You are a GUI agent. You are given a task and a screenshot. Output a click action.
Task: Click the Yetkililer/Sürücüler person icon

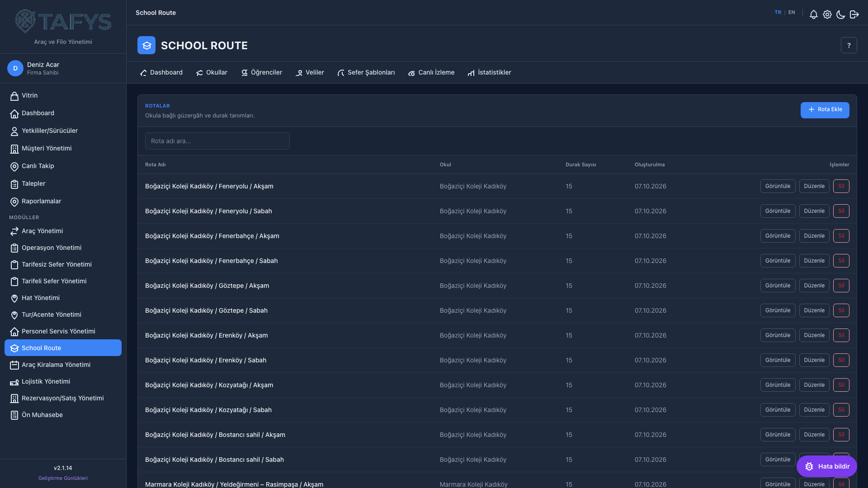14,131
